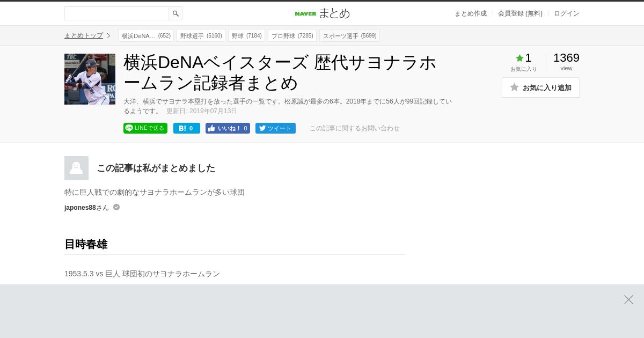Open japones88 author profile link
The image size is (644, 338).
(80, 208)
